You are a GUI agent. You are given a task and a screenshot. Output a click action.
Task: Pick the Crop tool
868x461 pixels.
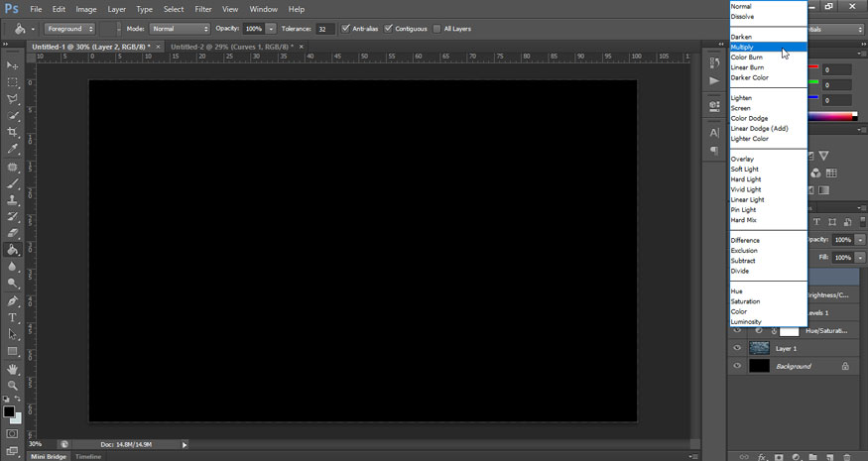[13, 132]
